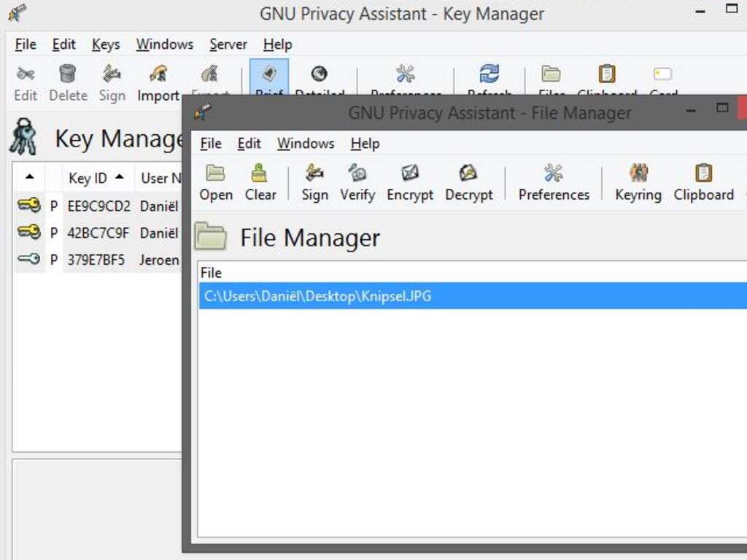Open Clipboard from File Manager toolbar
This screenshot has width=747, height=560.
coord(704,182)
